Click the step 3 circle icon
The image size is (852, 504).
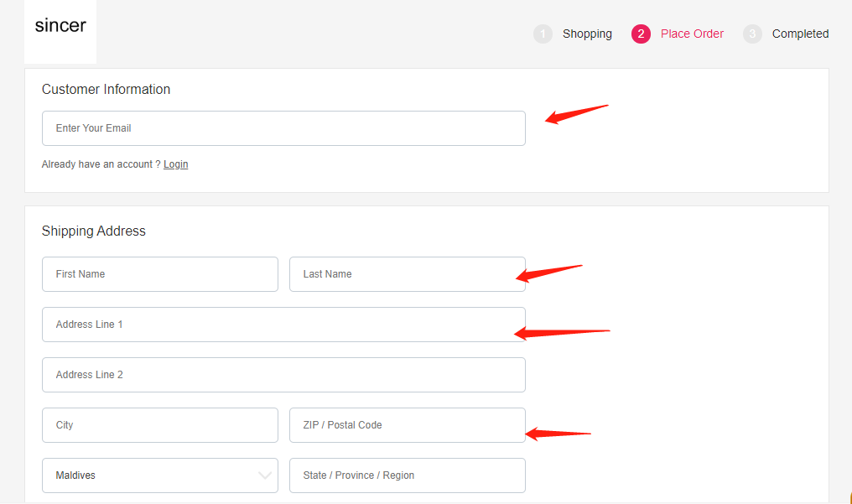(752, 34)
